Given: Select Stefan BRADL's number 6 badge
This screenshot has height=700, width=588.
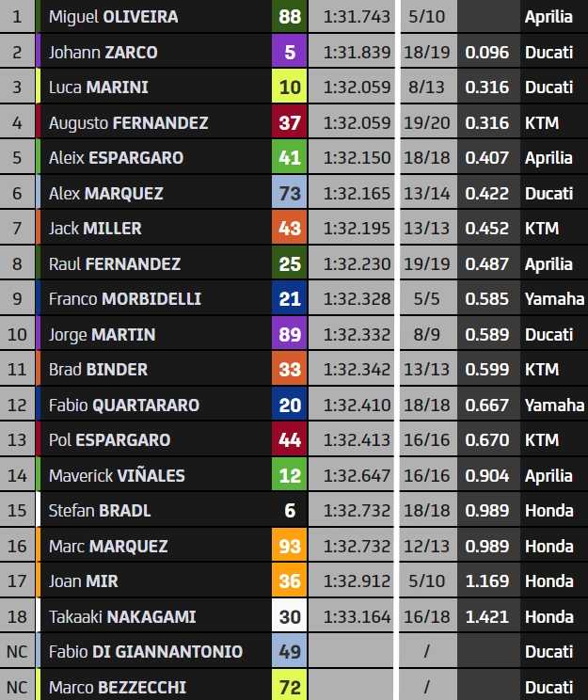Looking at the screenshot, I should pyautogui.click(x=290, y=510).
